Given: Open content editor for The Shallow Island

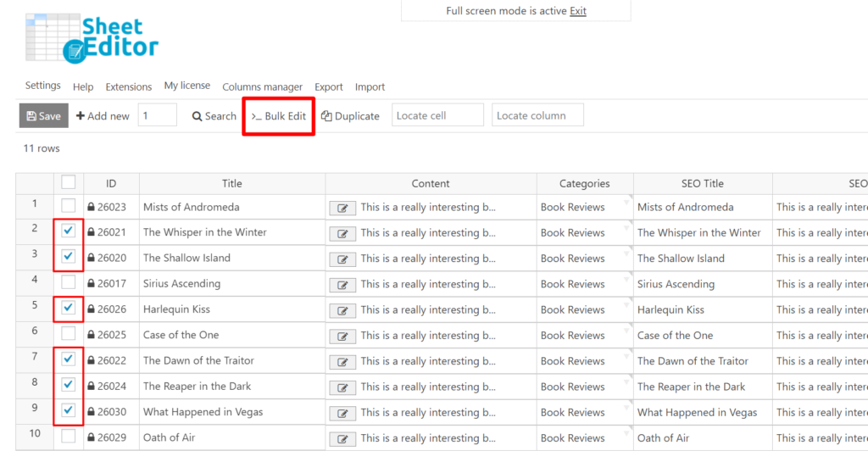Looking at the screenshot, I should [342, 259].
